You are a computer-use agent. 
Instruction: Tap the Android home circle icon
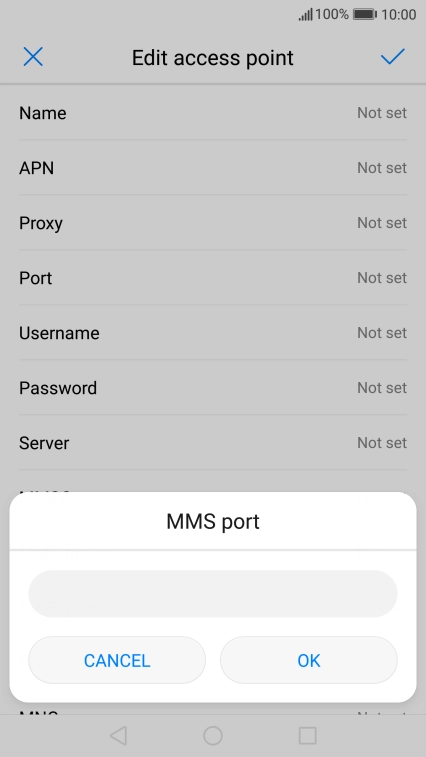(213, 736)
